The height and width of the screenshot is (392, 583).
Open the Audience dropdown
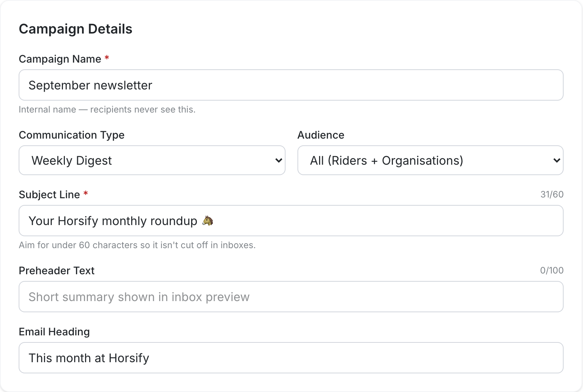tap(430, 160)
